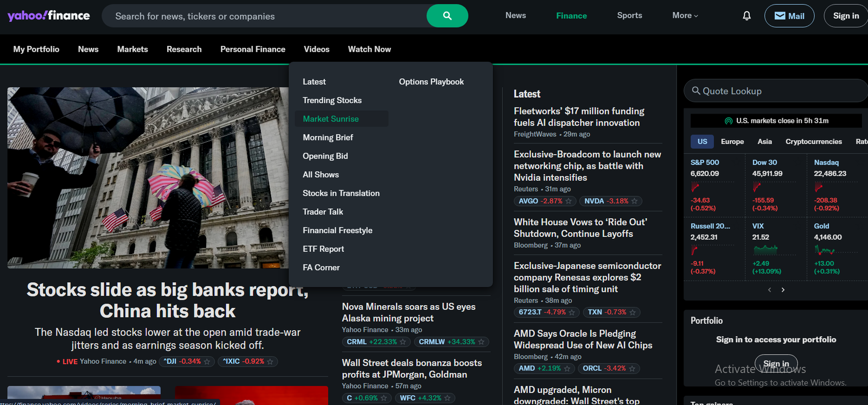Open the Sports link in header
The width and height of the screenshot is (868, 405).
(629, 16)
